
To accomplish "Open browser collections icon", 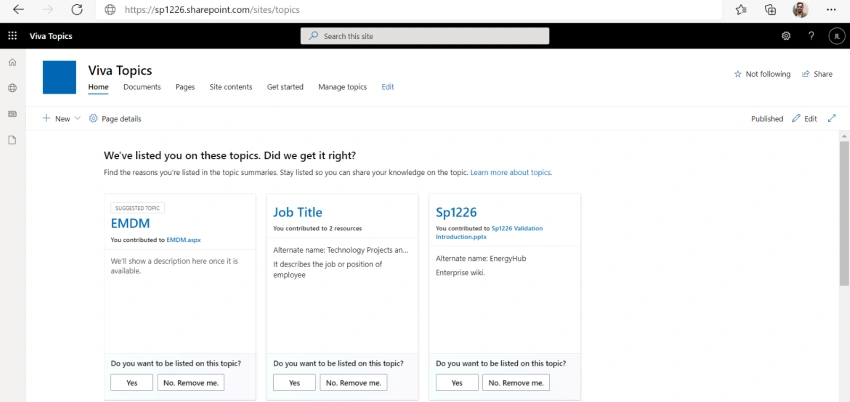I will (x=770, y=10).
